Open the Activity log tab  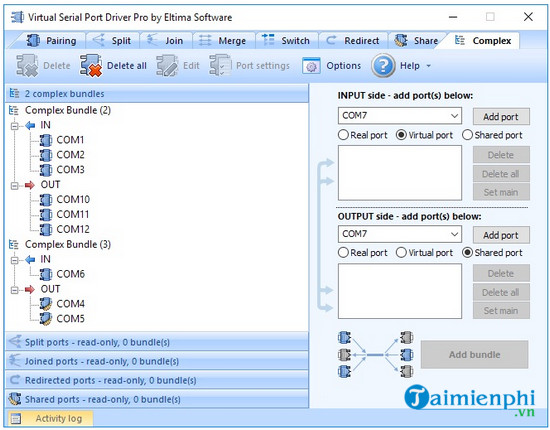pos(50,418)
